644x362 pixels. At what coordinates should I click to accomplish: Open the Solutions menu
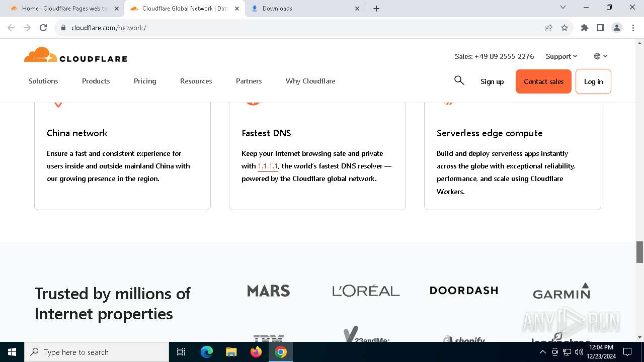pos(43,81)
